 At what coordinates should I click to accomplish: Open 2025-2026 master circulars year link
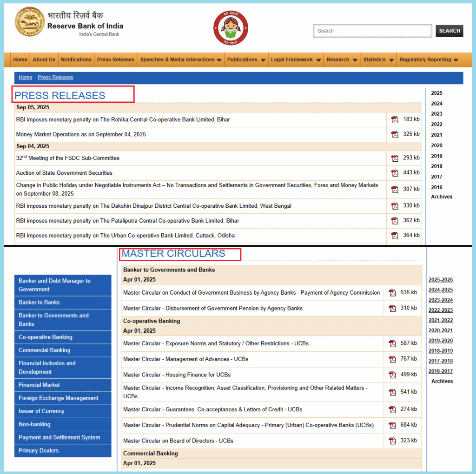(441, 280)
